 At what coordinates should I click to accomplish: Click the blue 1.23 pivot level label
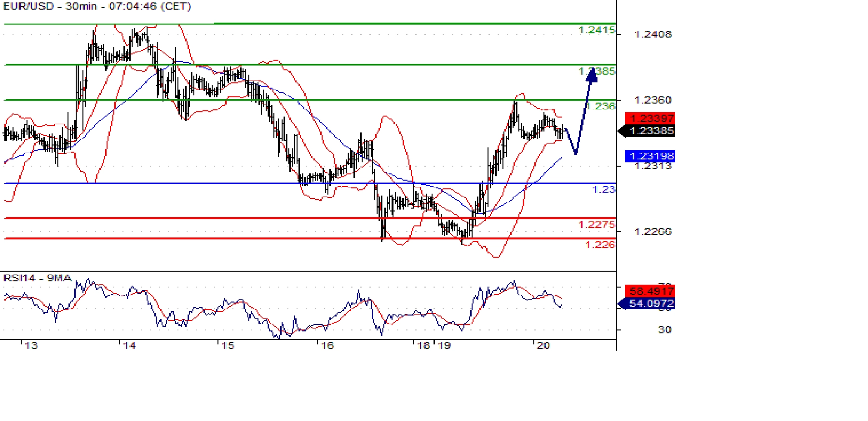tap(603, 189)
